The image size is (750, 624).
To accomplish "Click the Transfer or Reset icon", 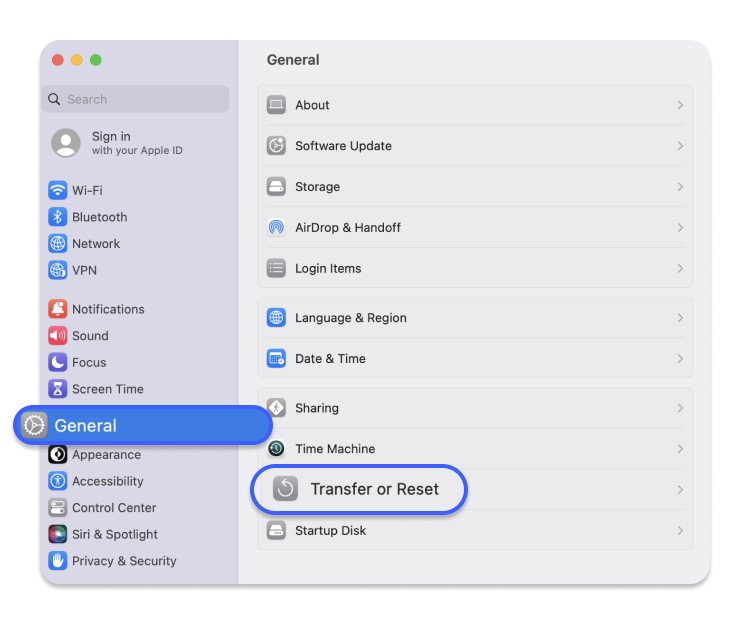I will point(286,489).
